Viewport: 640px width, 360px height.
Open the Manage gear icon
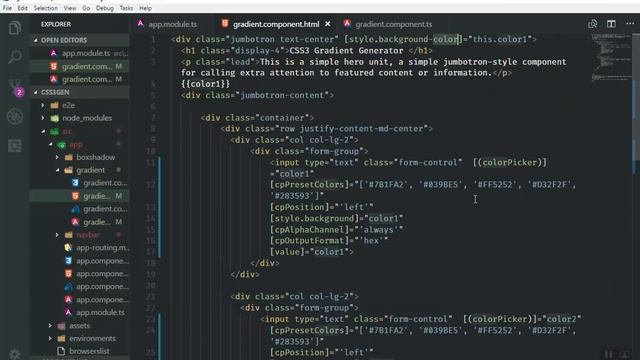pos(15,354)
